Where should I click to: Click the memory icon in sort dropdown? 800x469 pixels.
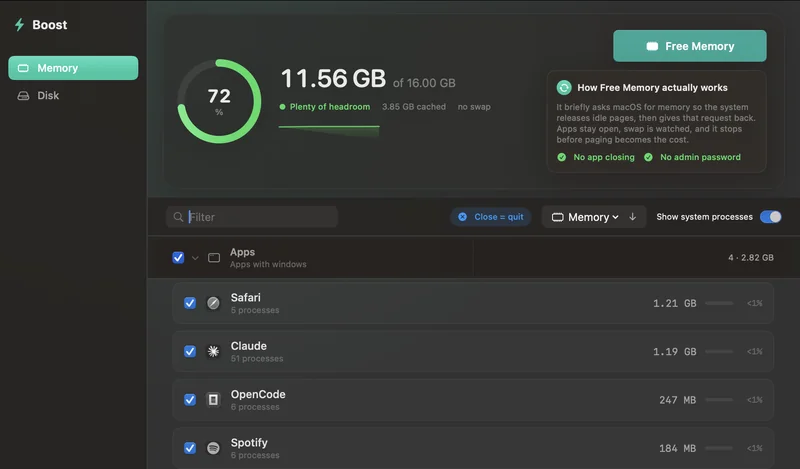[558, 217]
